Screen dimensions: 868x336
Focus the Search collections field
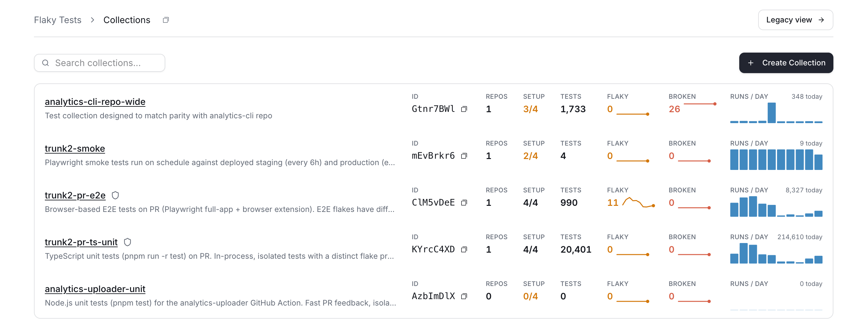[99, 63]
